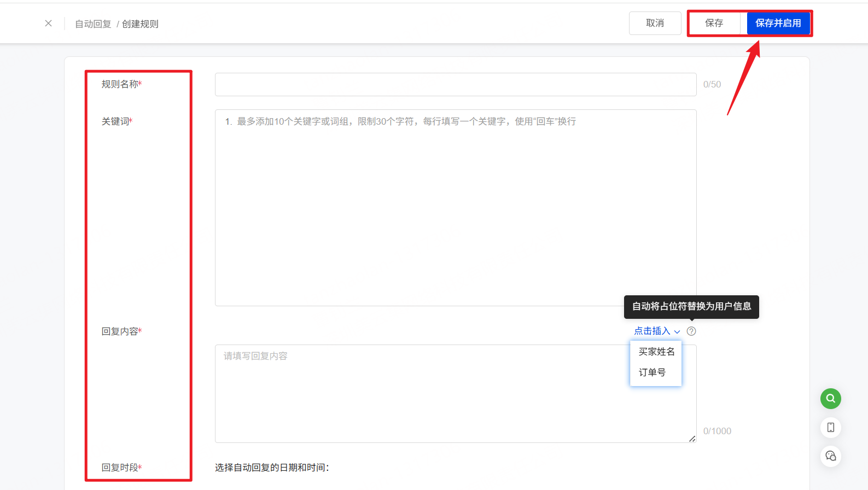Click the question mark help icon
The height and width of the screenshot is (490, 868).
(x=691, y=331)
